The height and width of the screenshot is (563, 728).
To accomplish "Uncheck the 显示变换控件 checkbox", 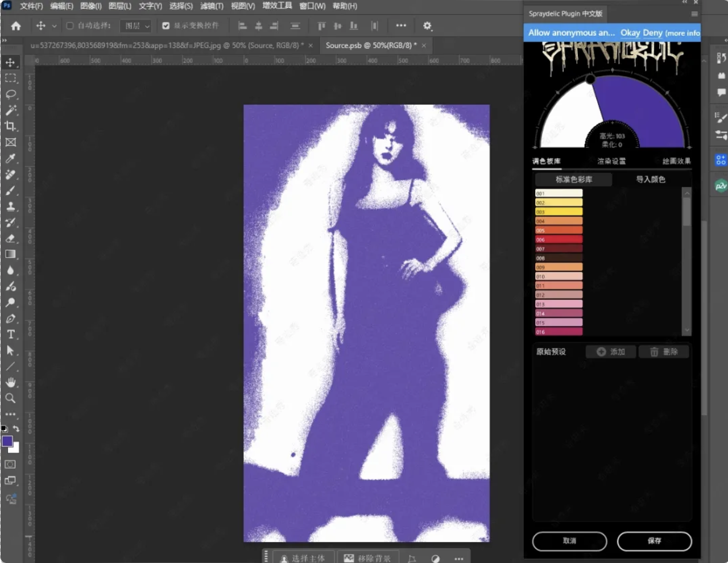I will [x=166, y=26].
